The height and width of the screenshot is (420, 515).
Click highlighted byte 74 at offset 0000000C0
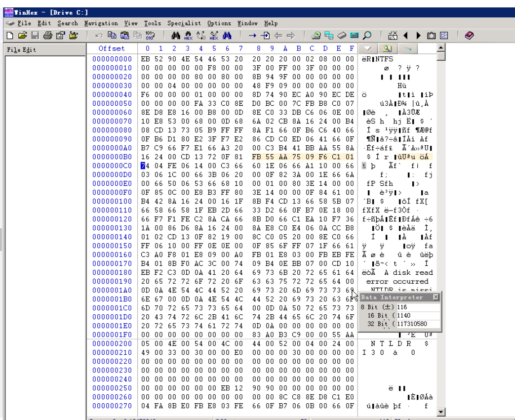coord(145,166)
